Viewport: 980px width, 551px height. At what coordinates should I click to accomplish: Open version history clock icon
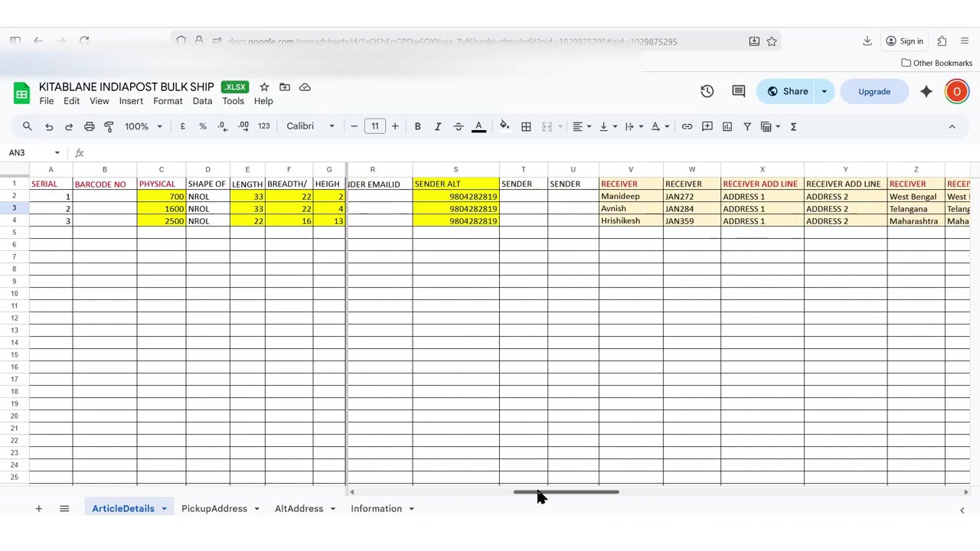click(x=707, y=92)
